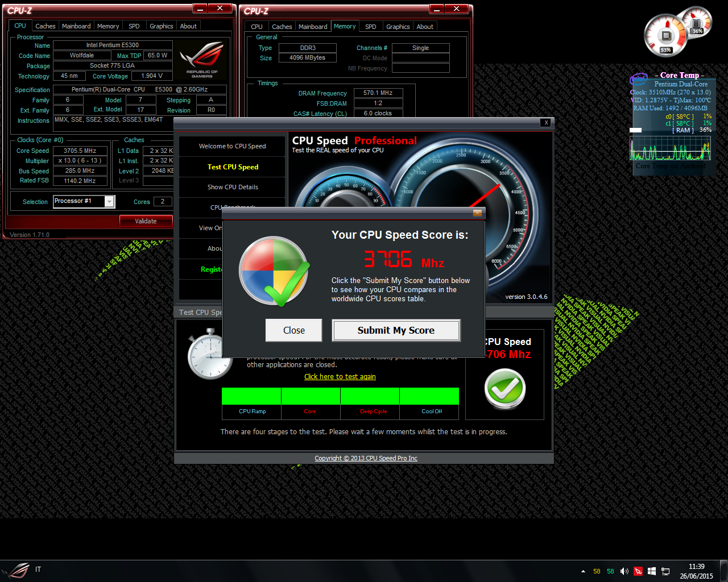Click 'Core Temp on Android' link in gadget
The image size is (728, 582).
pyautogui.click(x=671, y=166)
